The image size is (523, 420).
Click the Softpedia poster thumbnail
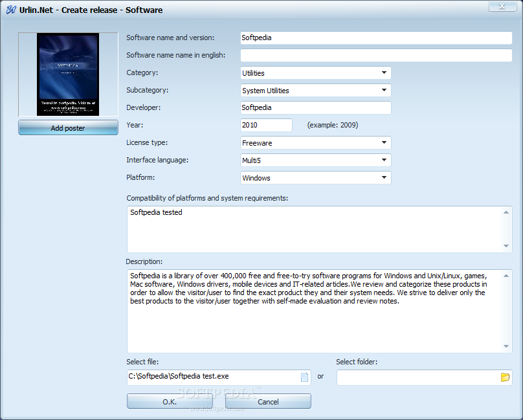pos(68,74)
